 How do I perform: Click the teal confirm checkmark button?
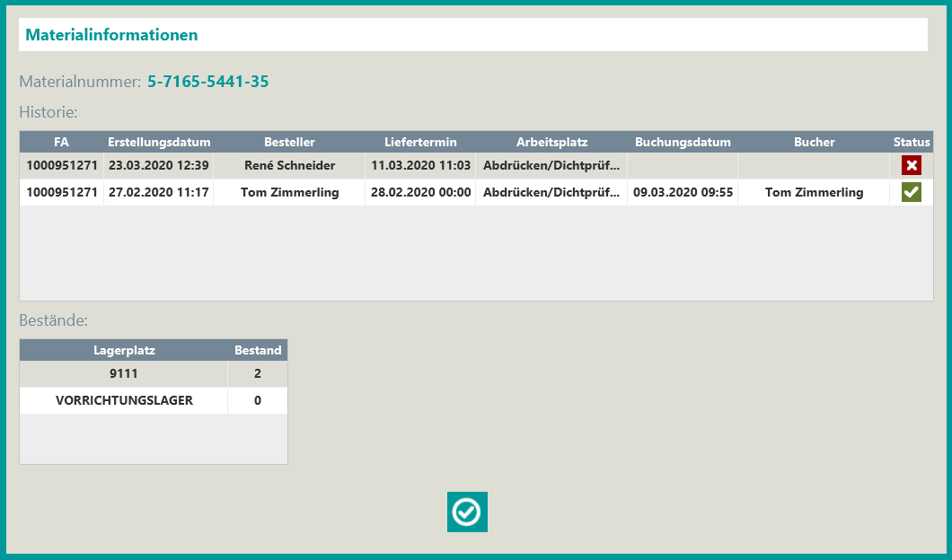[467, 512]
